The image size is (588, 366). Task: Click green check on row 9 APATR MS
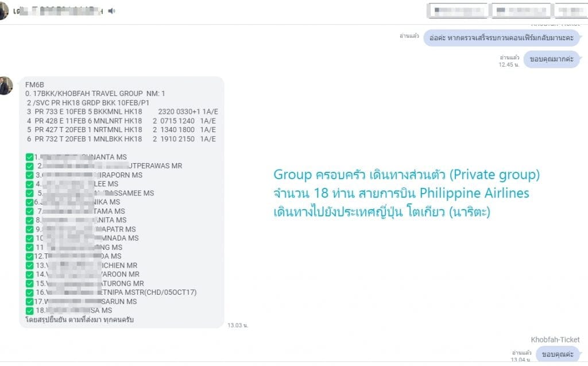coord(30,229)
